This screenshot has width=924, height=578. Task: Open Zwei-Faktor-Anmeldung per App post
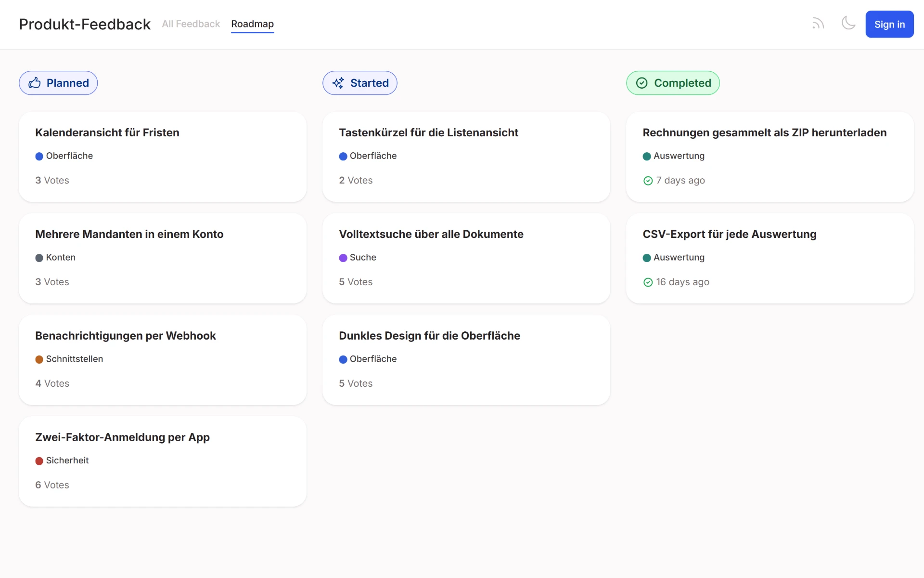[163, 462]
